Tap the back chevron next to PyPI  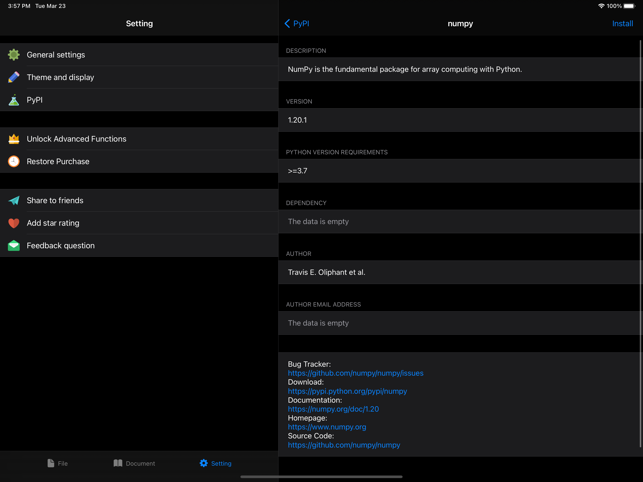coord(287,23)
